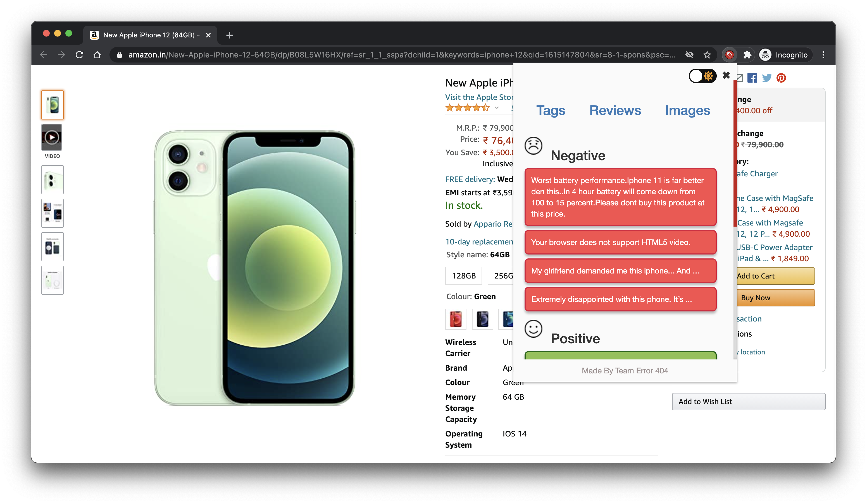Expand the Extremely disappointed review

[x=620, y=299]
